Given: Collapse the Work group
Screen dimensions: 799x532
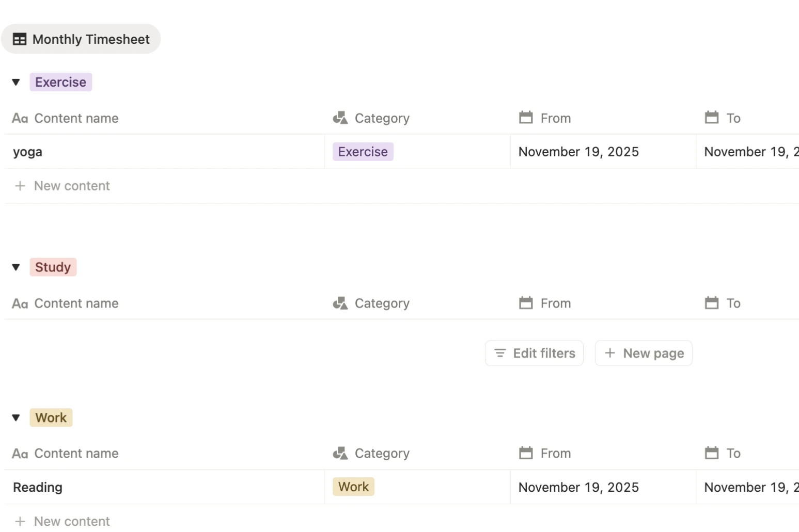Looking at the screenshot, I should [15, 417].
